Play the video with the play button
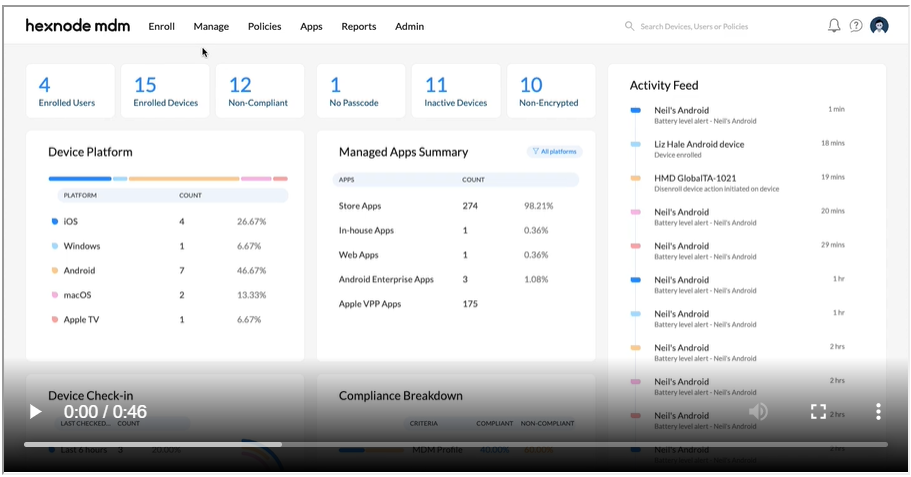 35,411
